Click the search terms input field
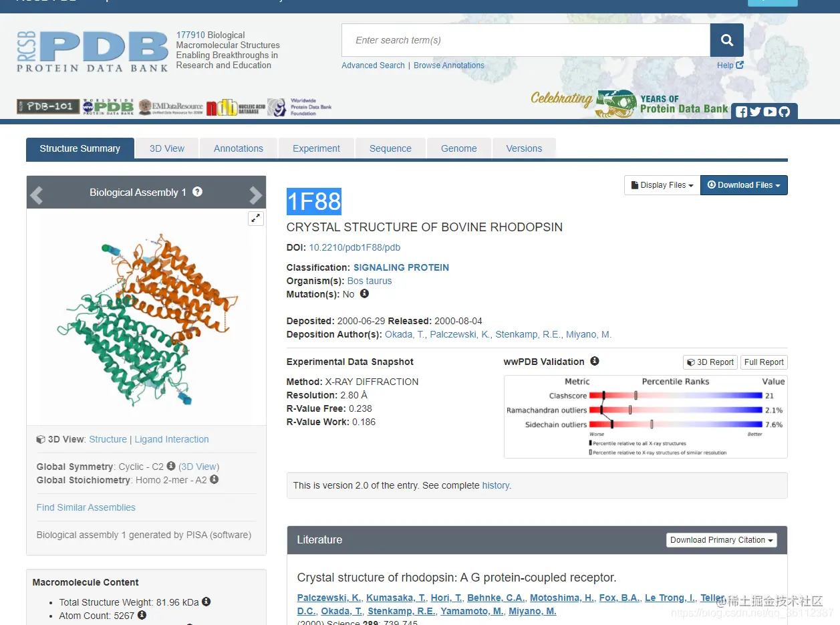Screen dimensions: 840x625 coord(526,40)
